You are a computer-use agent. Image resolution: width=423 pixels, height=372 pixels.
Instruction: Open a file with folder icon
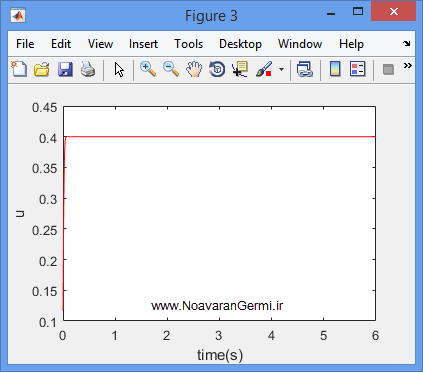point(42,70)
